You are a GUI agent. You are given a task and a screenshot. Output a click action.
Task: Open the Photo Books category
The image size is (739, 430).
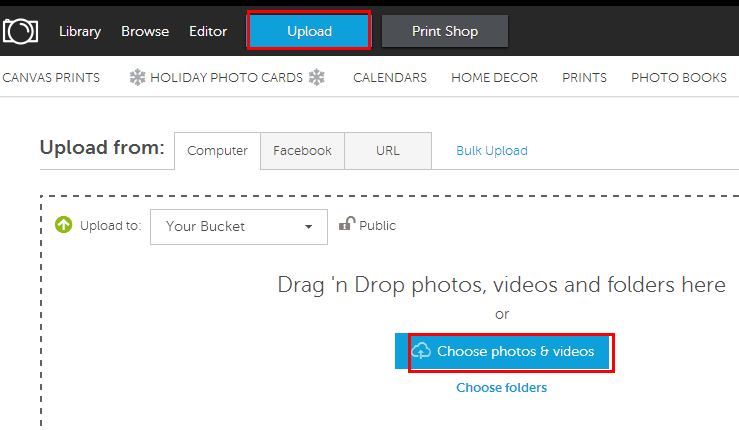pos(678,77)
